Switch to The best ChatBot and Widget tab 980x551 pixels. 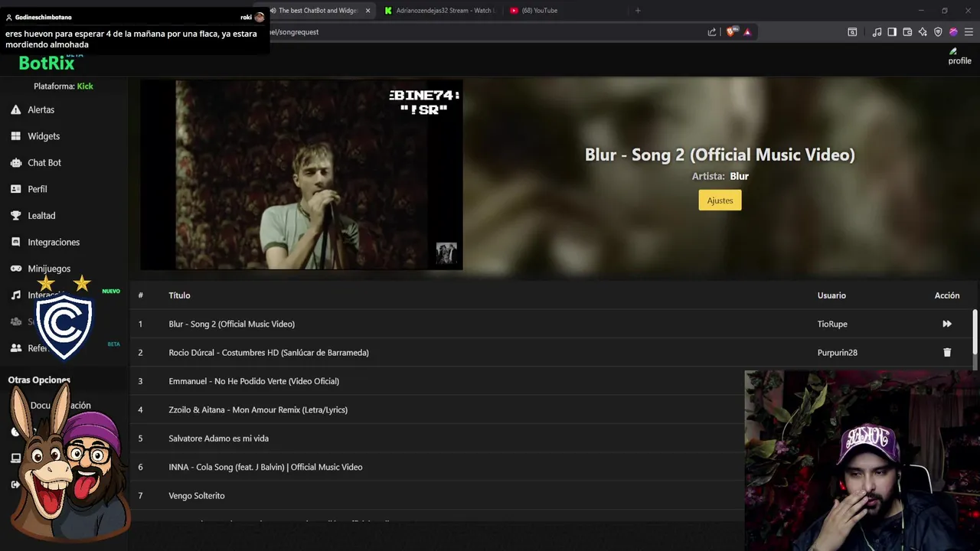pyautogui.click(x=317, y=11)
